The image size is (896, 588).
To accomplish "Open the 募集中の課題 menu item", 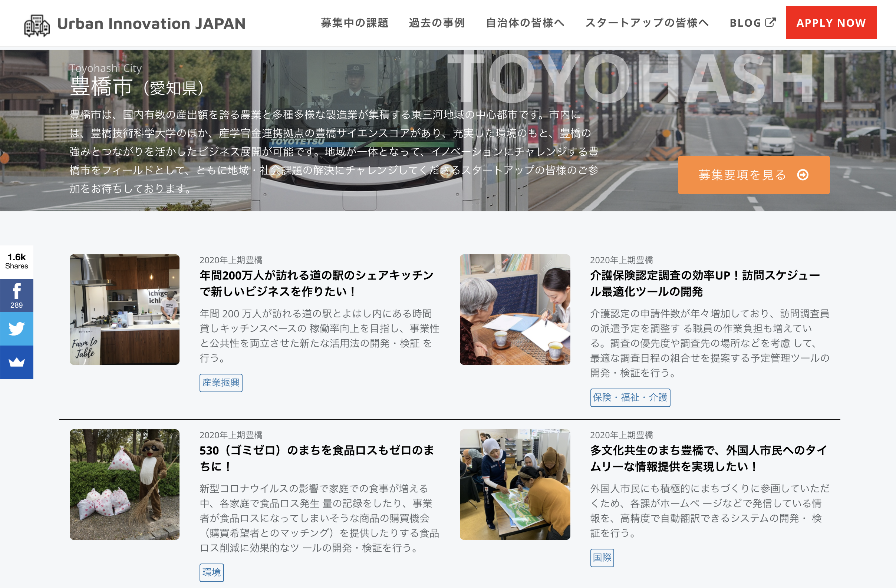I will (354, 23).
